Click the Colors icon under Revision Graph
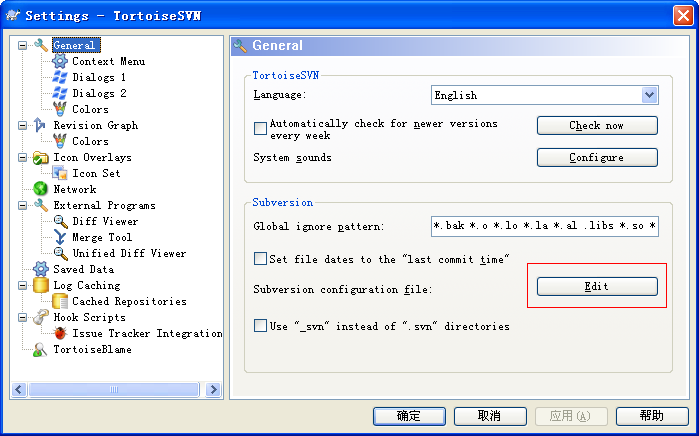The width and height of the screenshot is (699, 436). pos(60,141)
